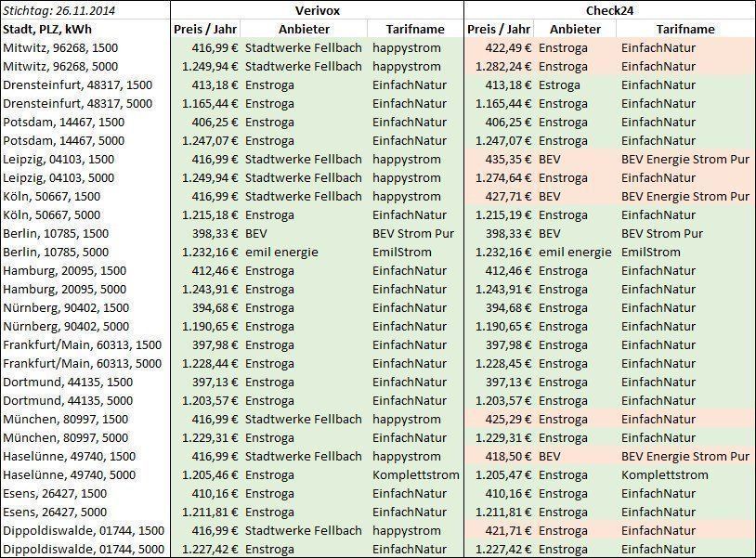Select the "Köln, 50667, 1500" cell
The height and width of the screenshot is (558, 756).
[52, 197]
